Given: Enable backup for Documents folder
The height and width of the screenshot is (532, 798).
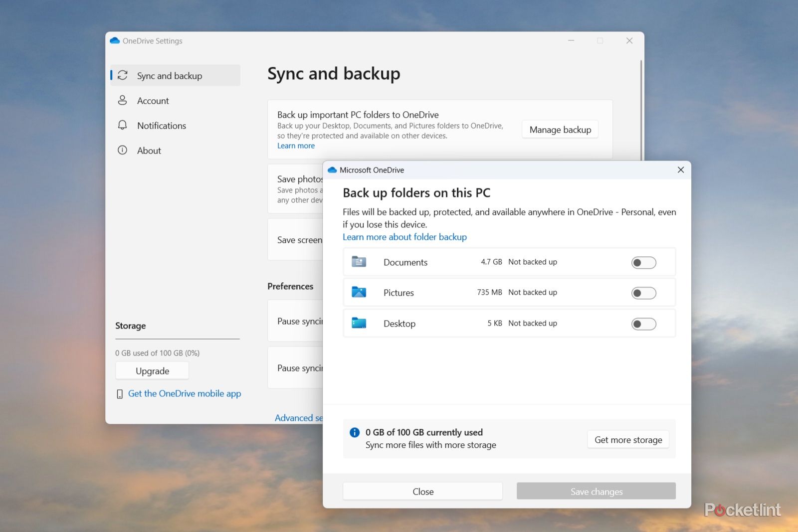Looking at the screenshot, I should click(x=643, y=262).
